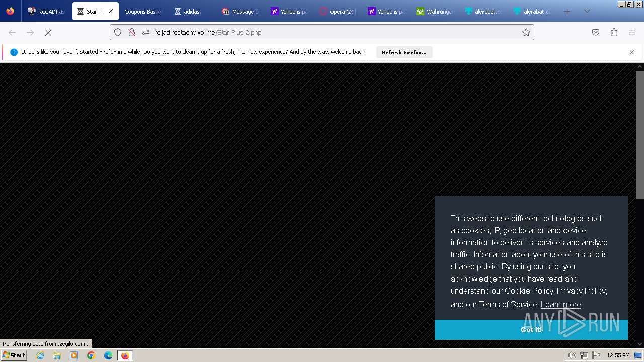This screenshot has height=362, width=644.
Task: Open a new tab with plus button
Action: pyautogui.click(x=567, y=11)
